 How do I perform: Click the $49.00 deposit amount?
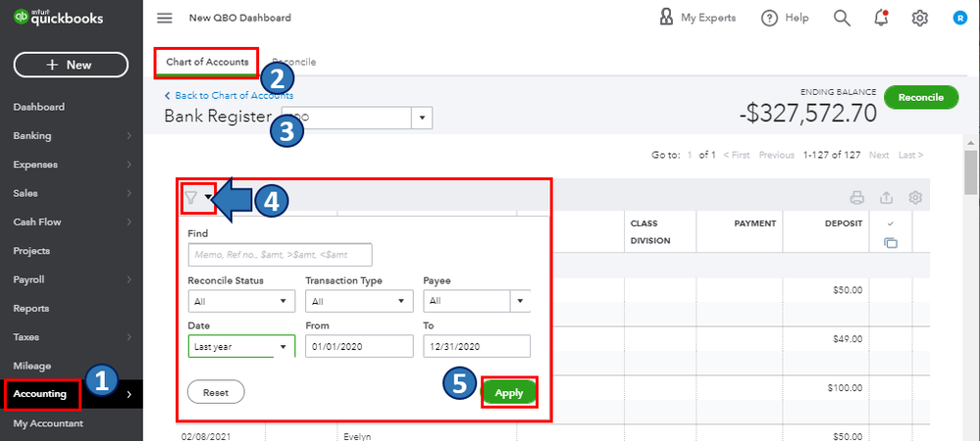click(x=846, y=339)
